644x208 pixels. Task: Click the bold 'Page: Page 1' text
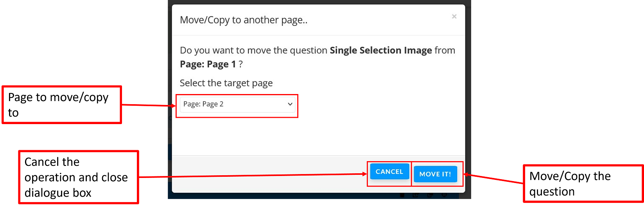pyautogui.click(x=208, y=64)
